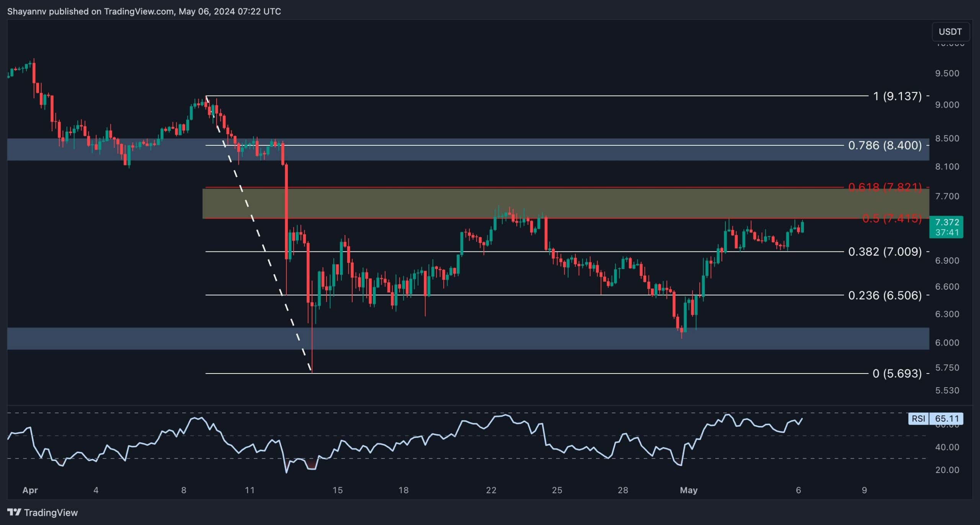This screenshot has height=525, width=980.
Task: Click the 1 (9.137) Fibonacci level label
Action: click(x=897, y=96)
